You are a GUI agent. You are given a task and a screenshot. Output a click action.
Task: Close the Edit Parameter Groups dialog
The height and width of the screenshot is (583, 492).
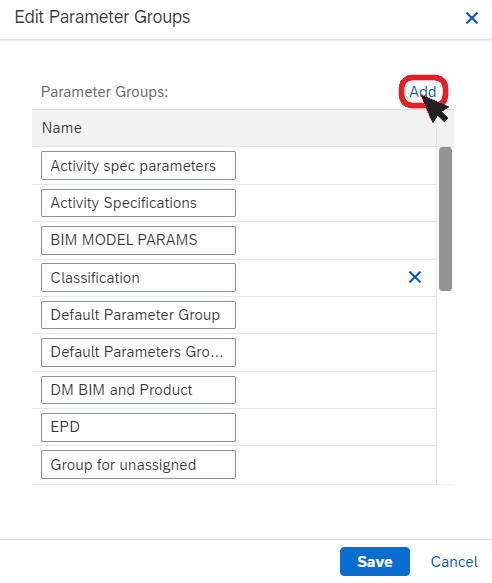pyautogui.click(x=472, y=18)
